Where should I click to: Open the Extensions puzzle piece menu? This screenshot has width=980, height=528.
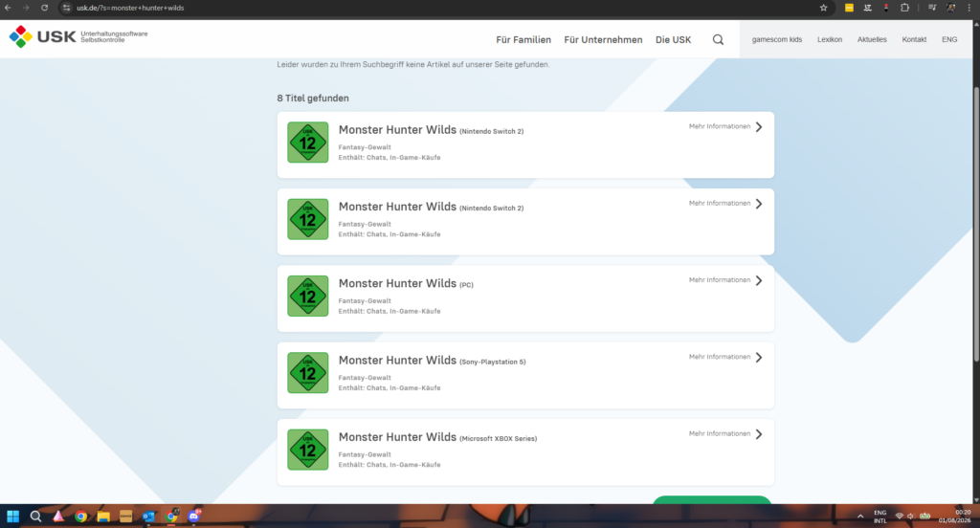click(x=904, y=8)
